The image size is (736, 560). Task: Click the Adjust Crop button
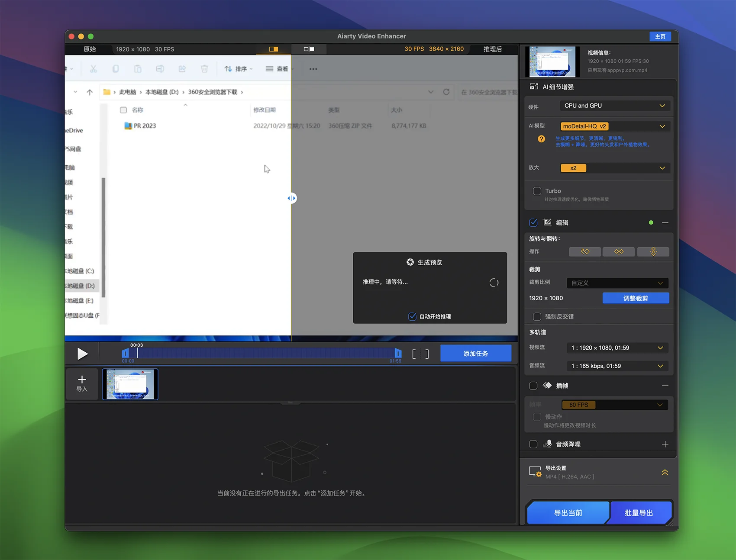pyautogui.click(x=636, y=298)
